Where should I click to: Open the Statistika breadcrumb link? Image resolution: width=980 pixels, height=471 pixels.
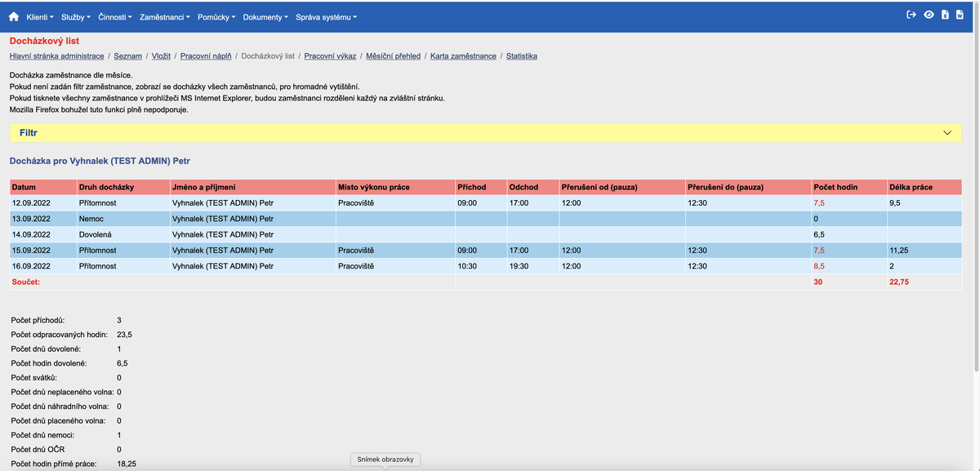521,56
